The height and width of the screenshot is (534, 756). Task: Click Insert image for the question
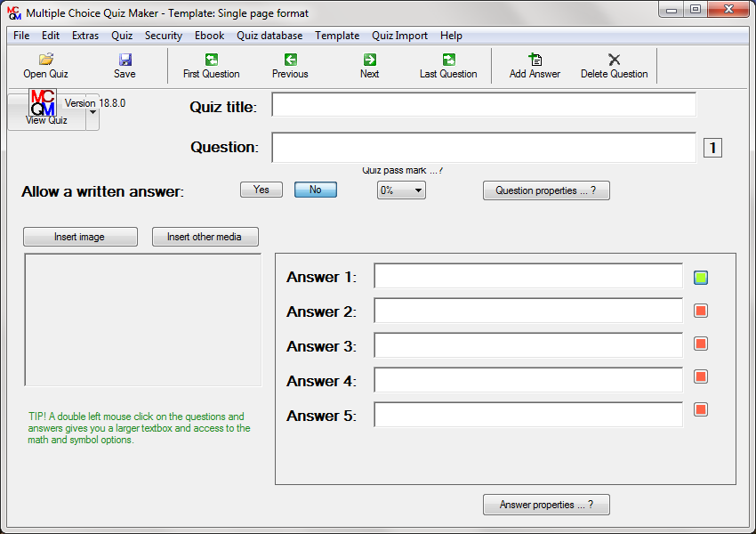point(80,236)
